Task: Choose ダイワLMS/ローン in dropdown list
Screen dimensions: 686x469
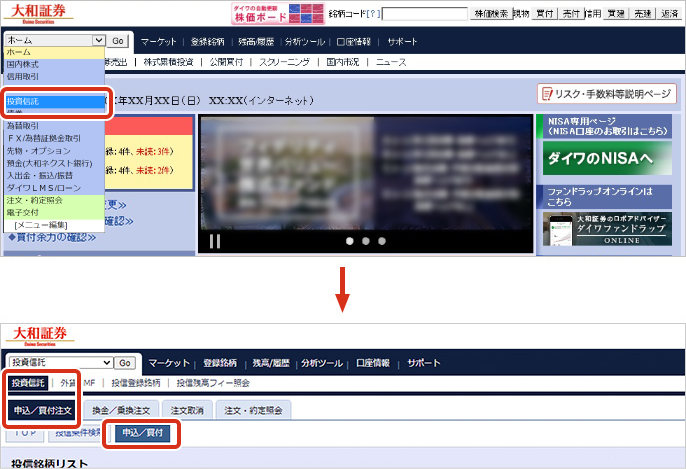Action: coord(54,188)
